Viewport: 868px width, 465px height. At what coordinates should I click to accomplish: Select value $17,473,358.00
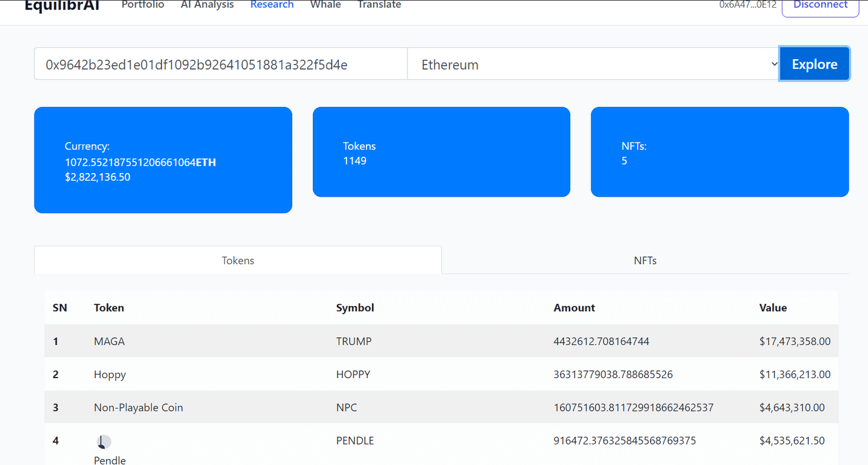pyautogui.click(x=795, y=341)
